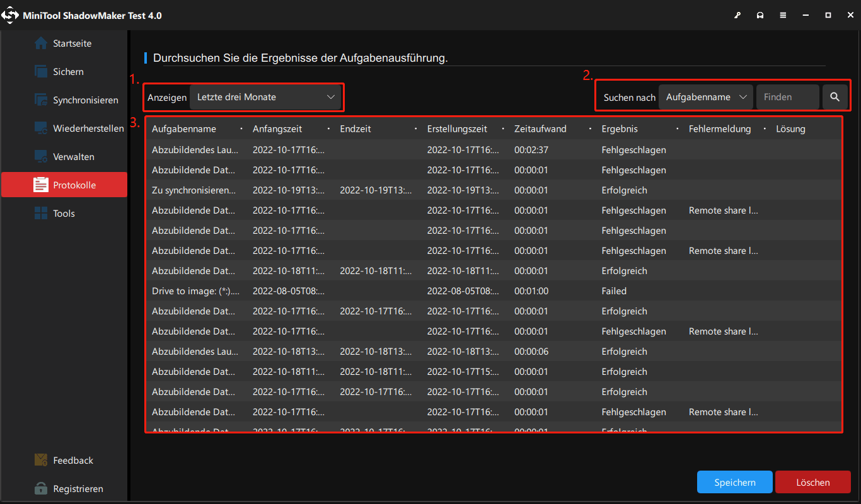Click the Löschen button

[813, 483]
